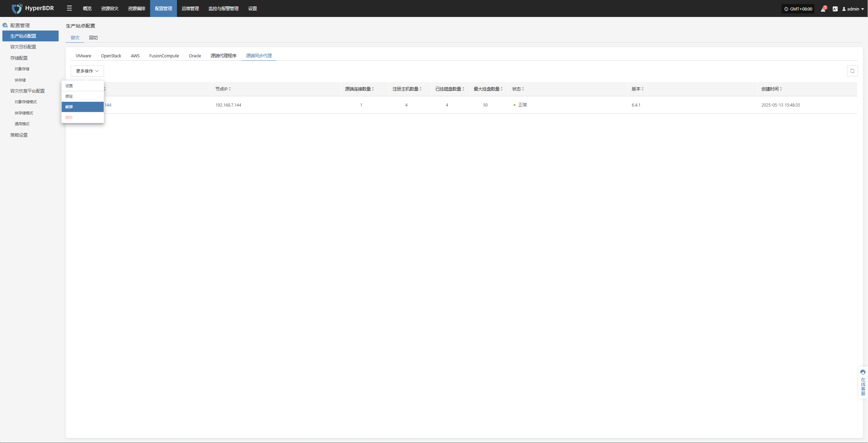
Task: Click the max disk count value 50
Action: 485,105
